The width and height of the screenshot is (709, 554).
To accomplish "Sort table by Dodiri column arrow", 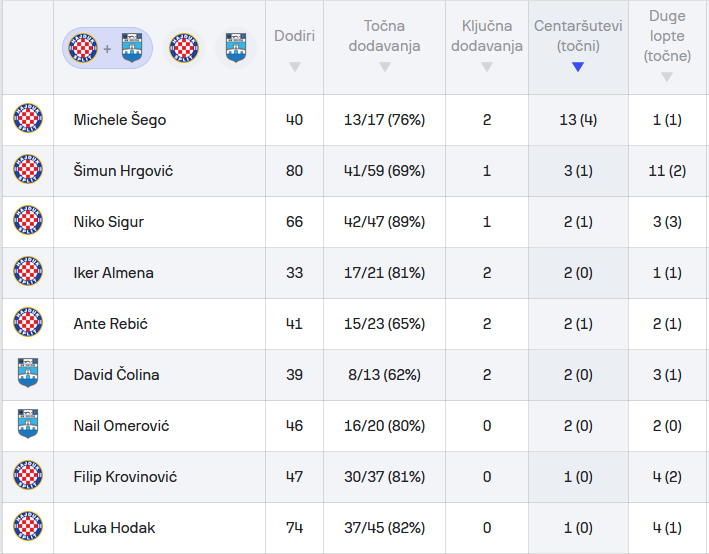I will (x=294, y=67).
